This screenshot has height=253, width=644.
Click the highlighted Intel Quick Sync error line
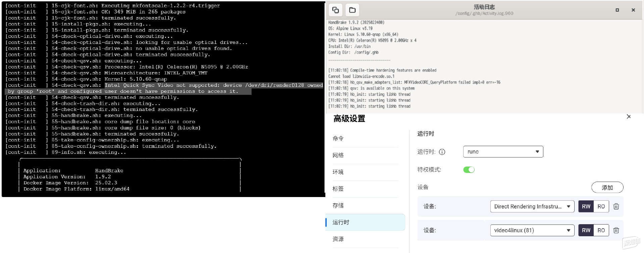163,88
